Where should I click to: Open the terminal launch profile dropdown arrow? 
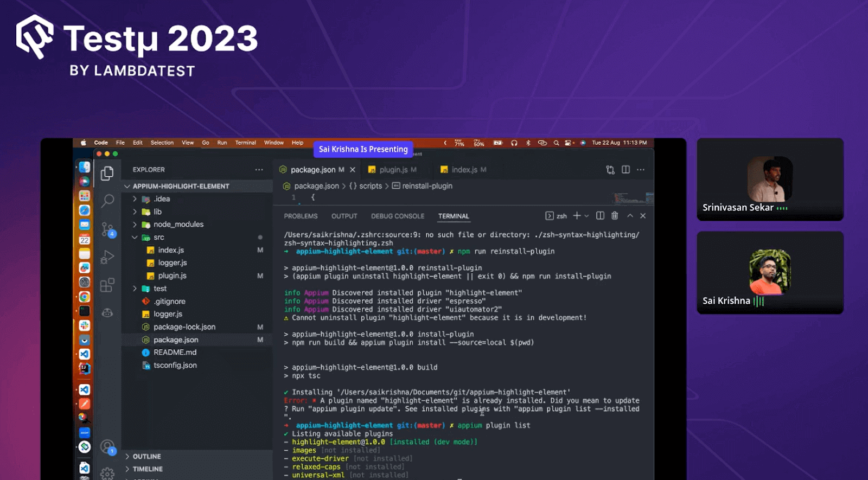(x=586, y=216)
